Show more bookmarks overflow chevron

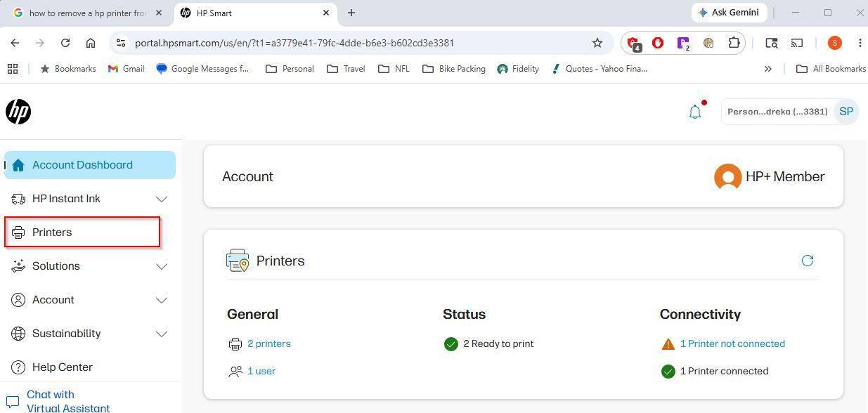[x=767, y=69]
